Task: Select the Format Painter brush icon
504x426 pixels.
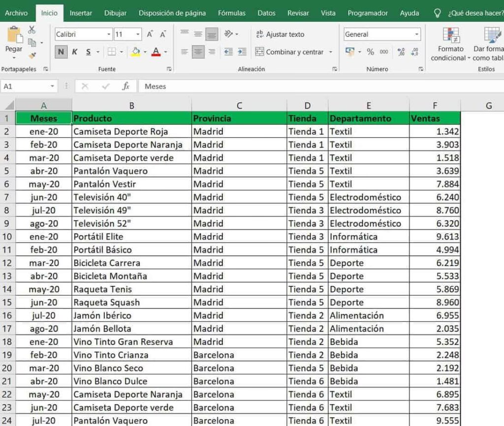Action: coord(32,56)
